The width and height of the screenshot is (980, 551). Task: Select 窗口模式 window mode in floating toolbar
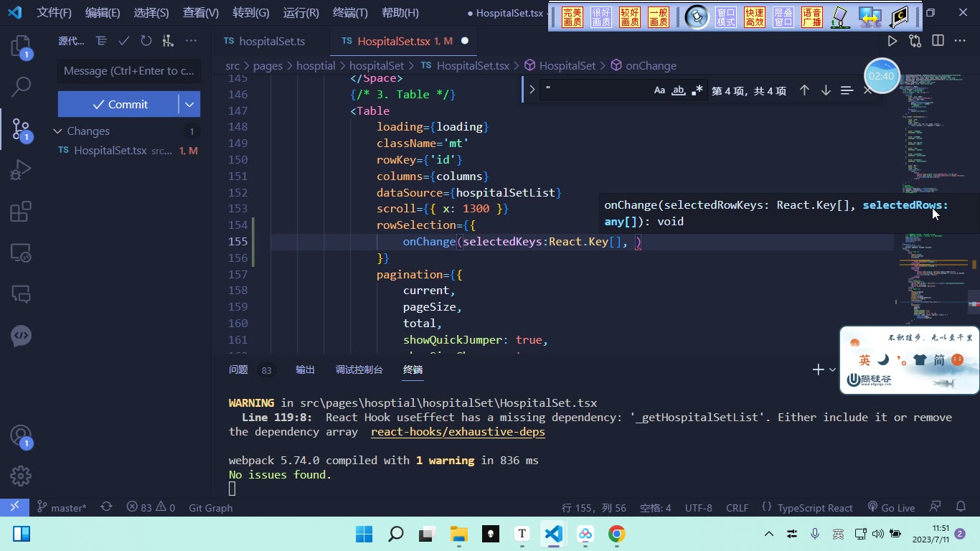pos(726,17)
